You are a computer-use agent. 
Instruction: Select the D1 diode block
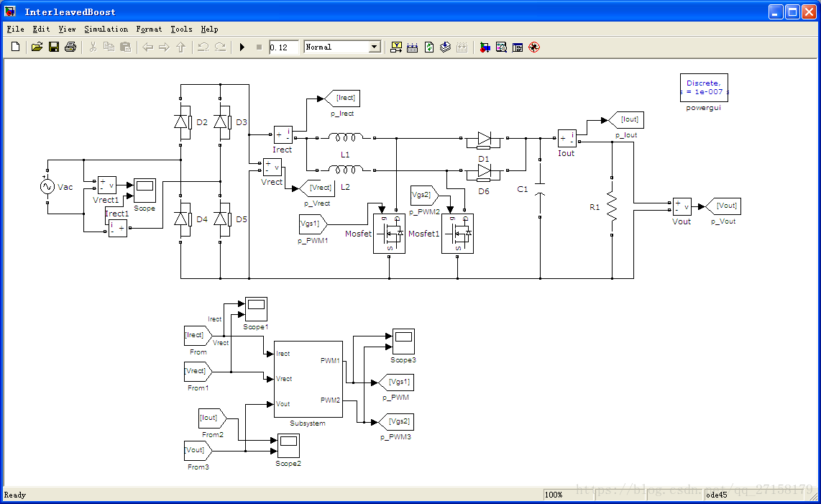tap(485, 139)
